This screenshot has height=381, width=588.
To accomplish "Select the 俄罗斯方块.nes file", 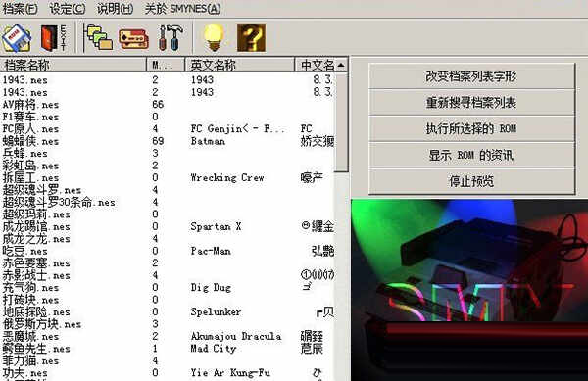I will [x=42, y=324].
